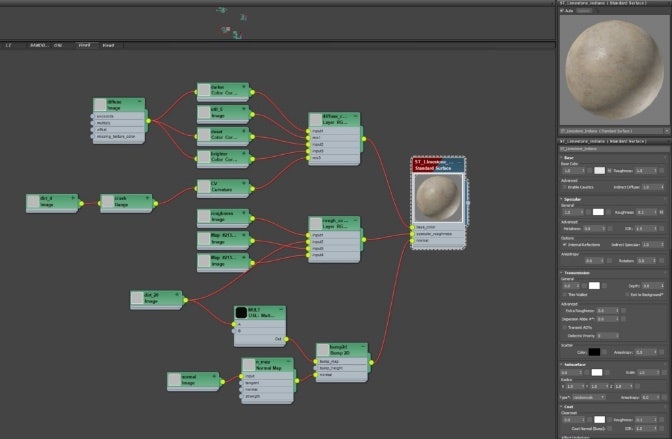Click the material name field in parameter panel
Viewport: 672px width, 439px height.
tap(614, 149)
